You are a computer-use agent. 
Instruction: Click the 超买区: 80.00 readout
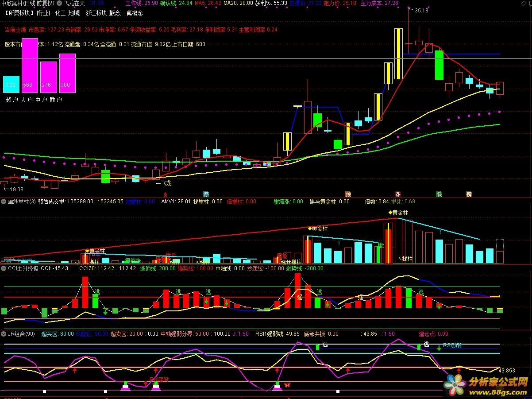[57, 334]
